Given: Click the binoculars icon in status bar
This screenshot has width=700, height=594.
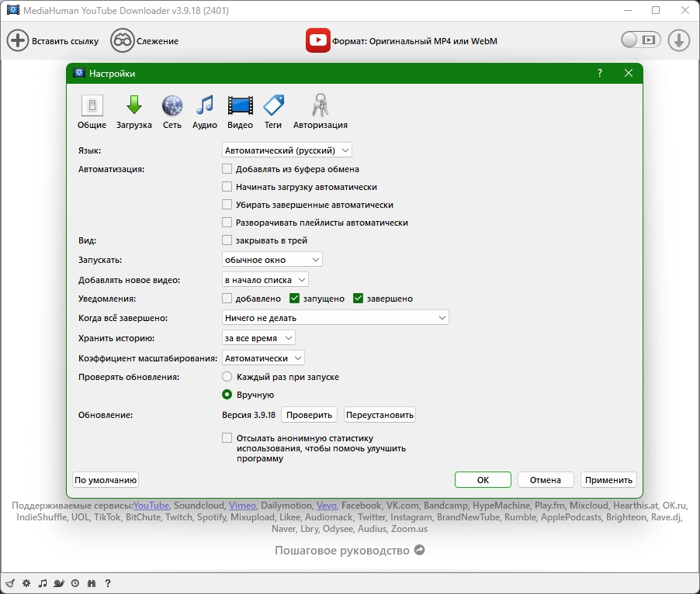Looking at the screenshot, I should tap(92, 583).
